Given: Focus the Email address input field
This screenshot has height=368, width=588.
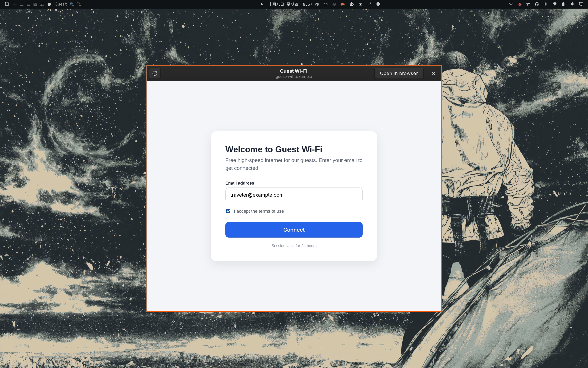Looking at the screenshot, I should tap(294, 195).
